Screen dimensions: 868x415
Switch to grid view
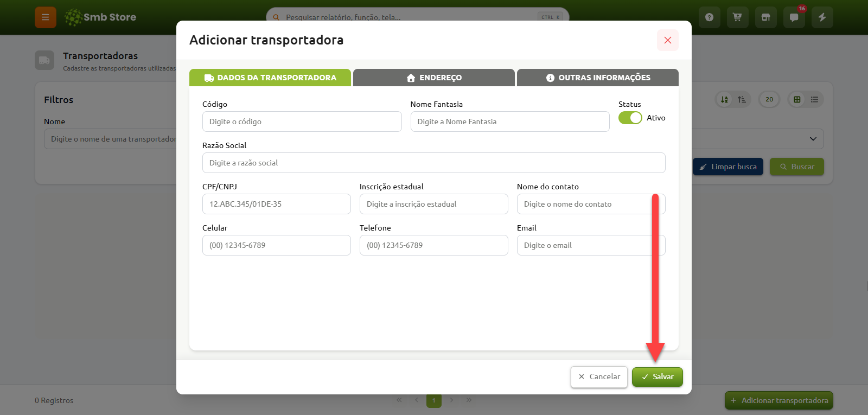click(797, 99)
